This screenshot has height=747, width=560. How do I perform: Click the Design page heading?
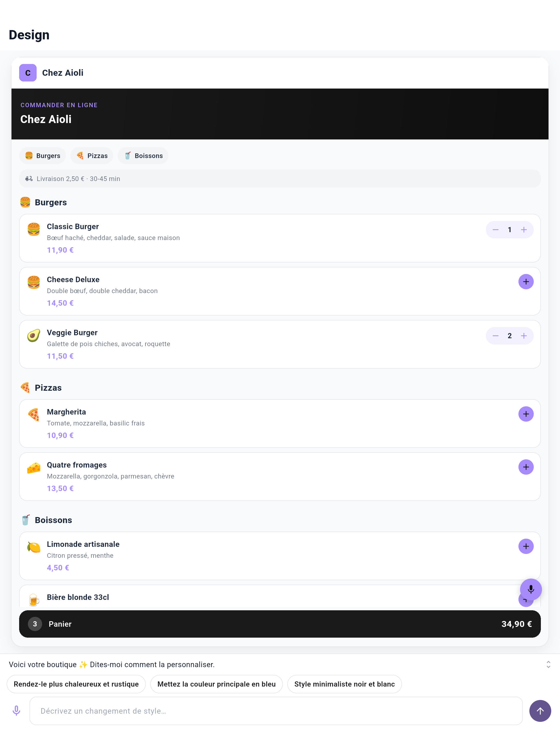[29, 35]
